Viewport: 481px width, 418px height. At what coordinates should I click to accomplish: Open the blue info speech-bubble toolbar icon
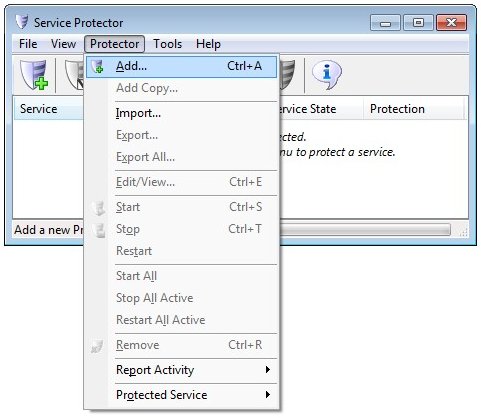(326, 74)
